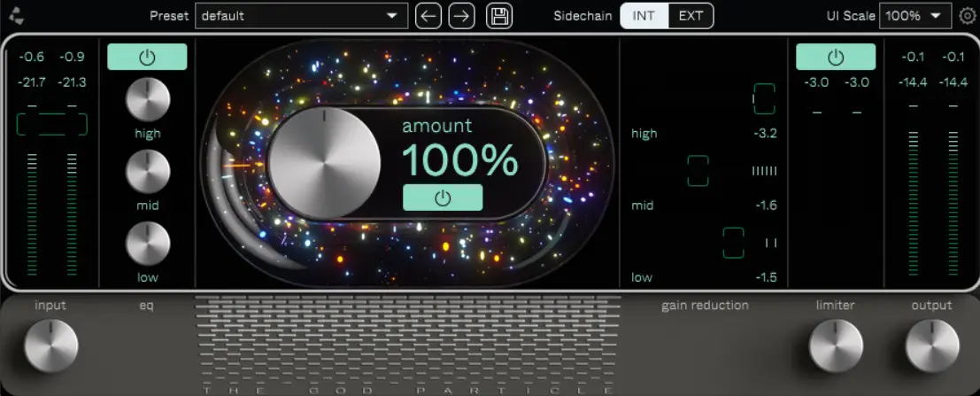980x396 pixels.
Task: Click the amount label
Action: point(436,125)
